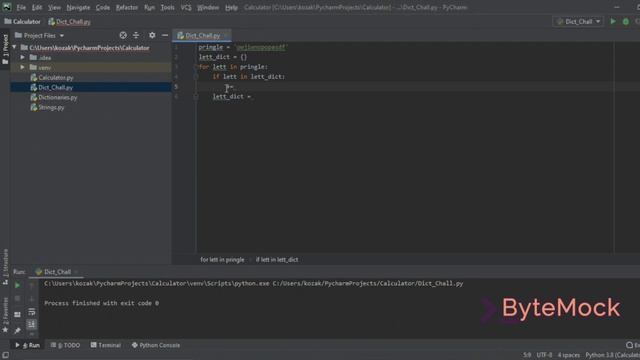Open the Edit menu
This screenshot has height=360, width=640.
[37, 7]
